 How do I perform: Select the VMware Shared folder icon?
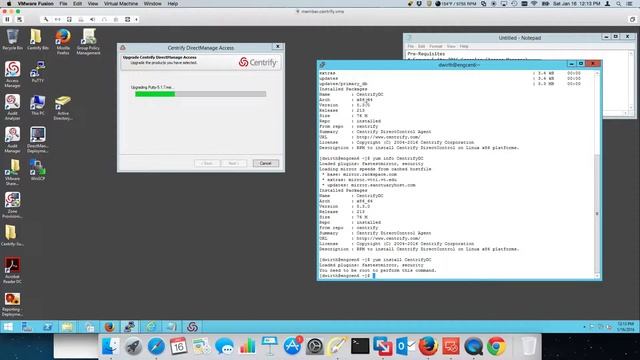tap(12, 172)
